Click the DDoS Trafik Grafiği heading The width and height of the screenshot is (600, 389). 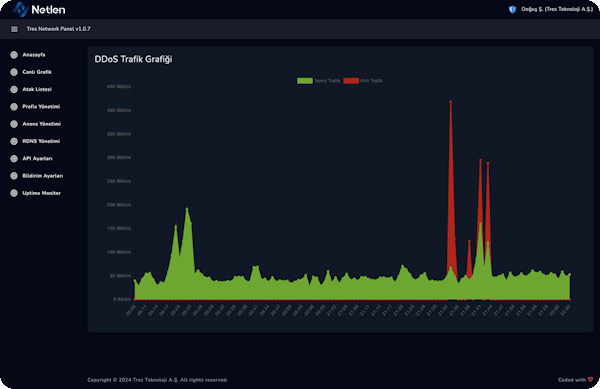coord(133,59)
